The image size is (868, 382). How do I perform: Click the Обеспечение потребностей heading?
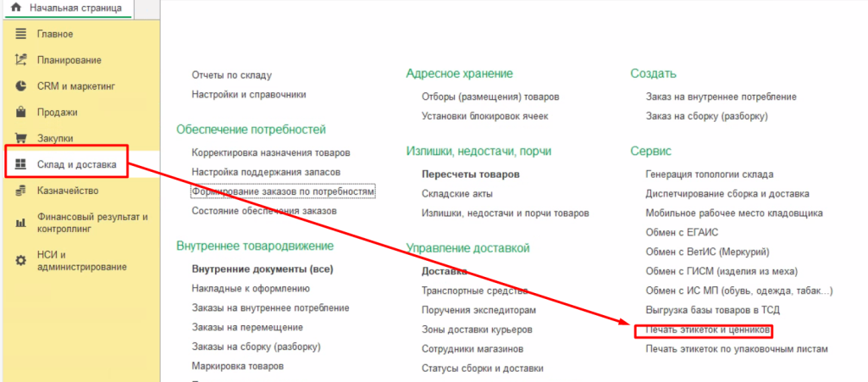pyautogui.click(x=252, y=130)
